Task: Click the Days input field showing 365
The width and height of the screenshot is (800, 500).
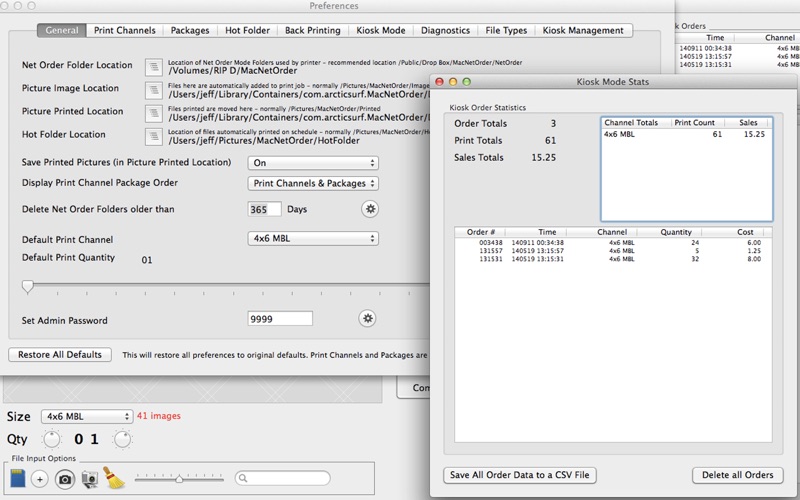Action: click(264, 209)
